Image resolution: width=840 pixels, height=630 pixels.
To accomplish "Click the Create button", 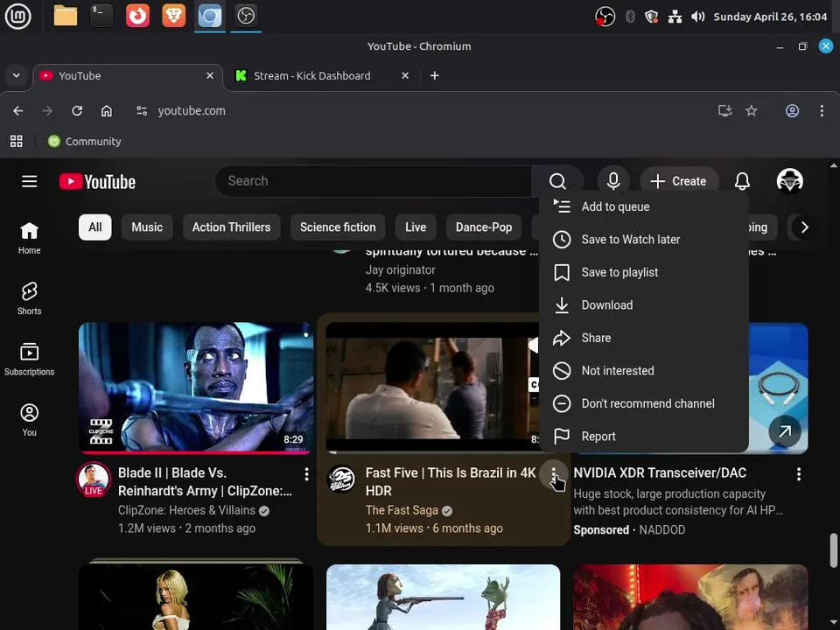I will (679, 181).
